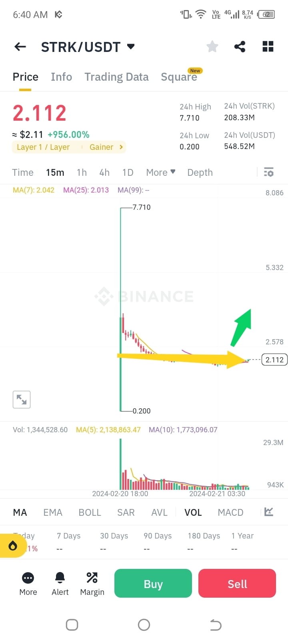
Task: Open the grid layout icon
Action: [268, 47]
